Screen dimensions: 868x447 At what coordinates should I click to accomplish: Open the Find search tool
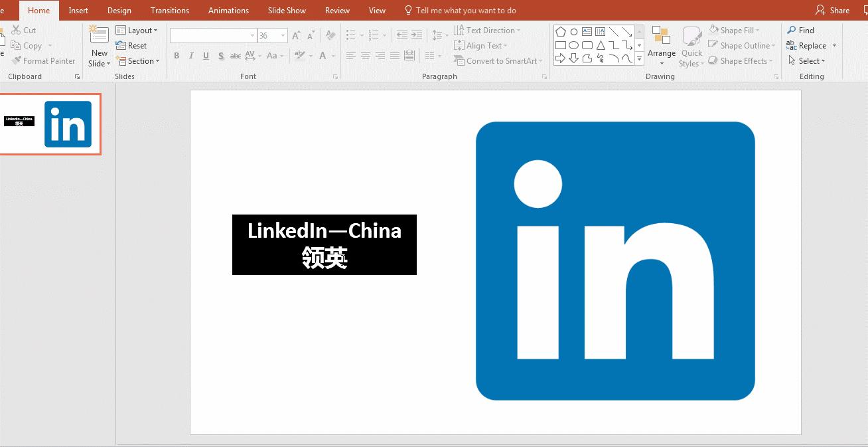coord(801,31)
